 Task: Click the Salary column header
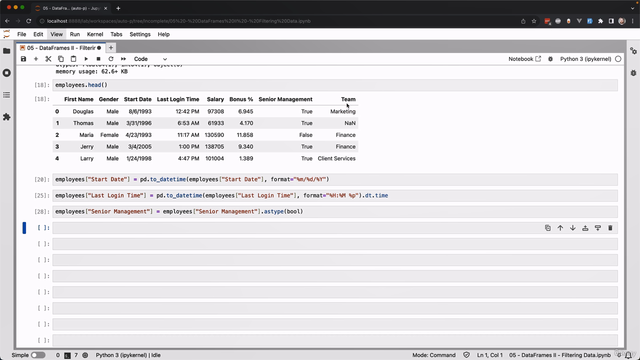tap(215, 99)
